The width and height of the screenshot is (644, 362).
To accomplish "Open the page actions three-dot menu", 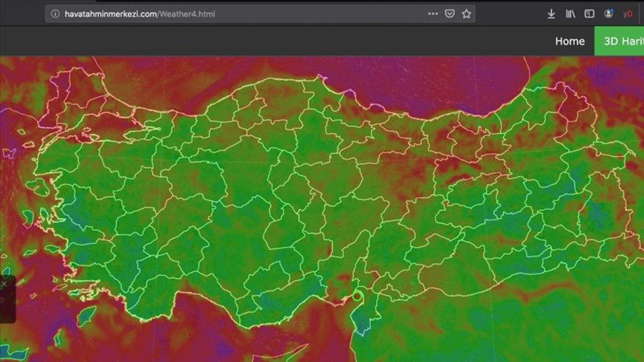I will (433, 14).
